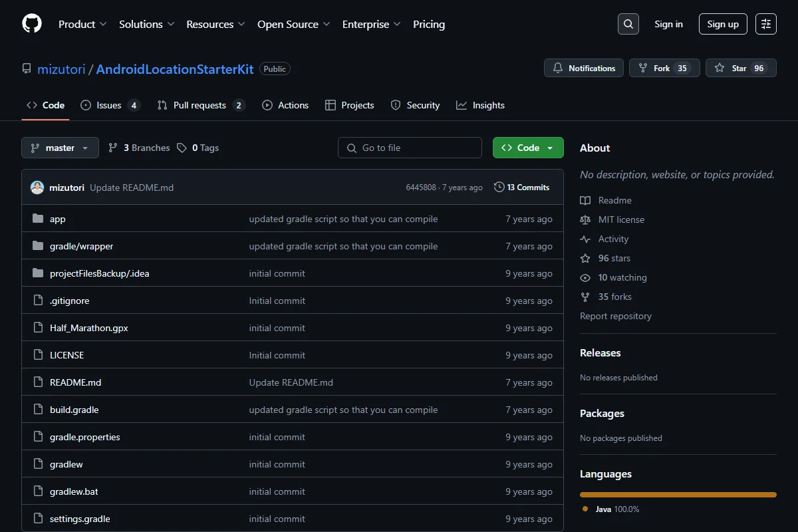798x532 pixels.
Task: Open the 13 Commits history clock icon
Action: click(499, 188)
